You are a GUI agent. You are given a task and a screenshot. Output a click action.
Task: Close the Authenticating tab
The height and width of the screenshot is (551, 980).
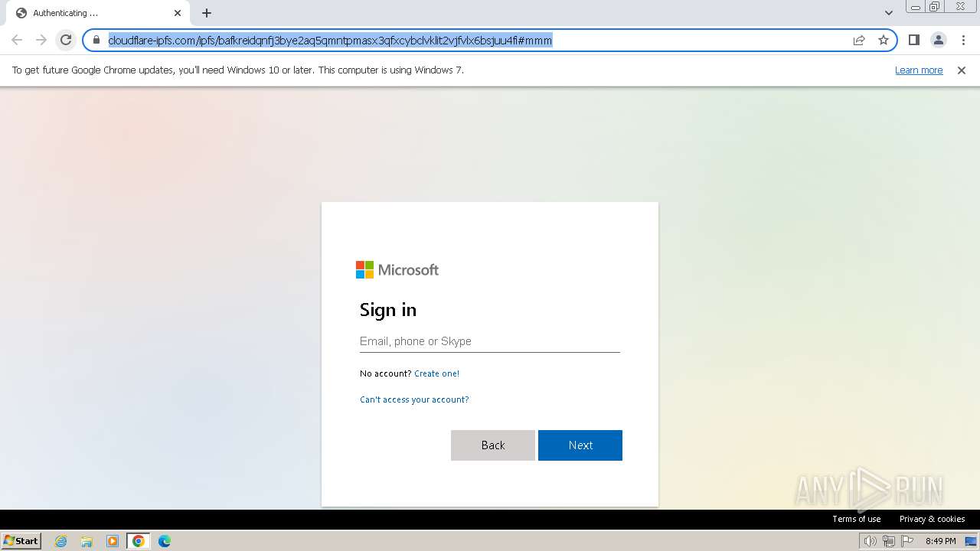[x=178, y=13]
